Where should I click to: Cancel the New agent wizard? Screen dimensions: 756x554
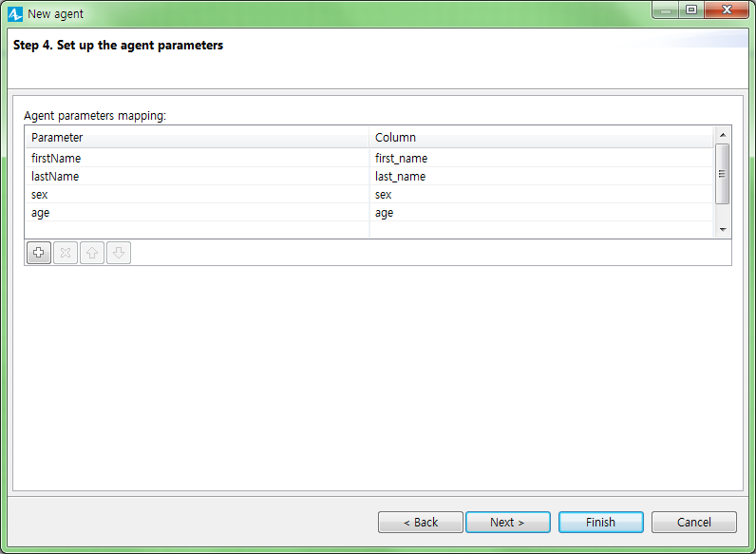[694, 522]
